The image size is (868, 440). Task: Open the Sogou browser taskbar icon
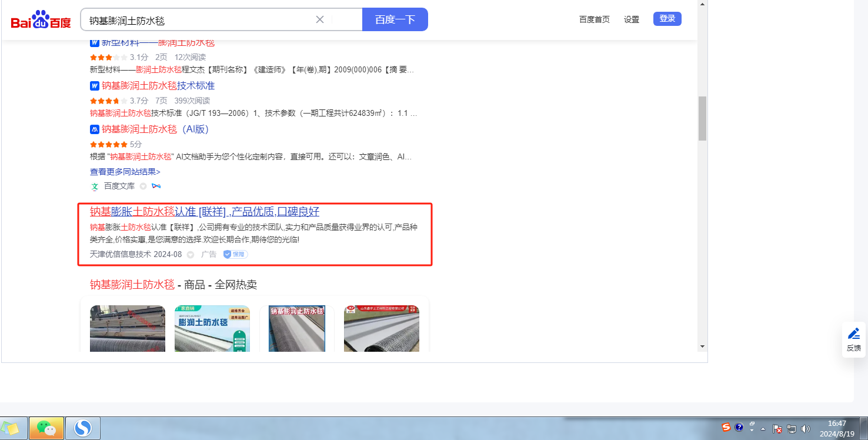tap(83, 428)
